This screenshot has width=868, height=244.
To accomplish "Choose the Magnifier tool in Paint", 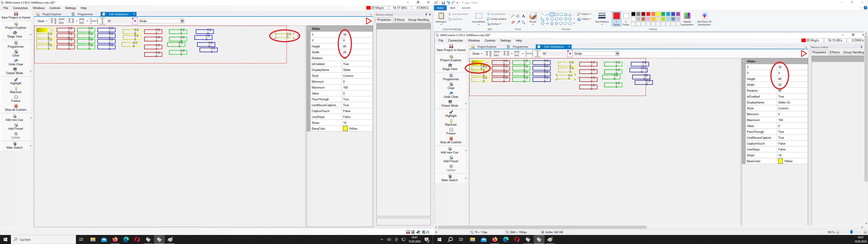I will (x=523, y=23).
